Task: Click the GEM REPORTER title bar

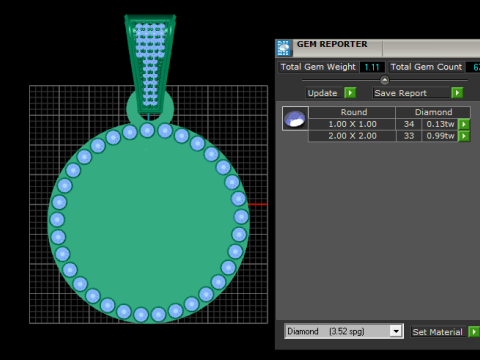Action: click(x=377, y=48)
